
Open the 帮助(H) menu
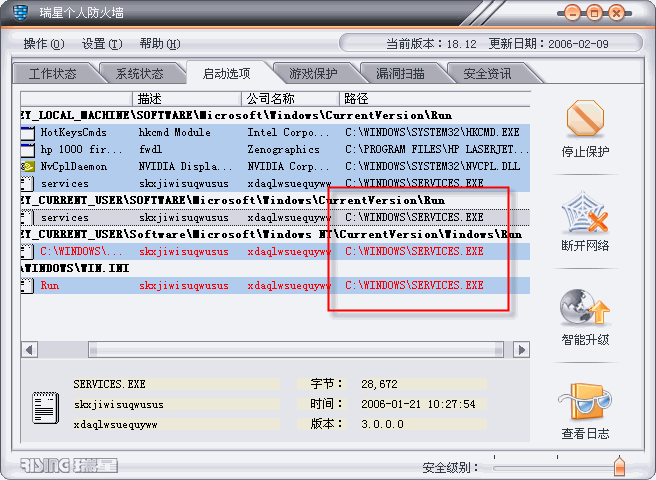(160, 44)
